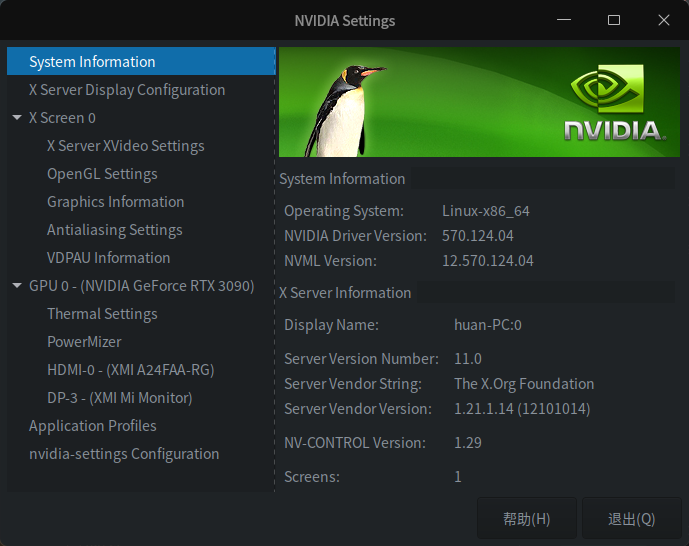Maximize the NVIDIA Settings window
Image resolution: width=689 pixels, height=546 pixels.
(614, 20)
